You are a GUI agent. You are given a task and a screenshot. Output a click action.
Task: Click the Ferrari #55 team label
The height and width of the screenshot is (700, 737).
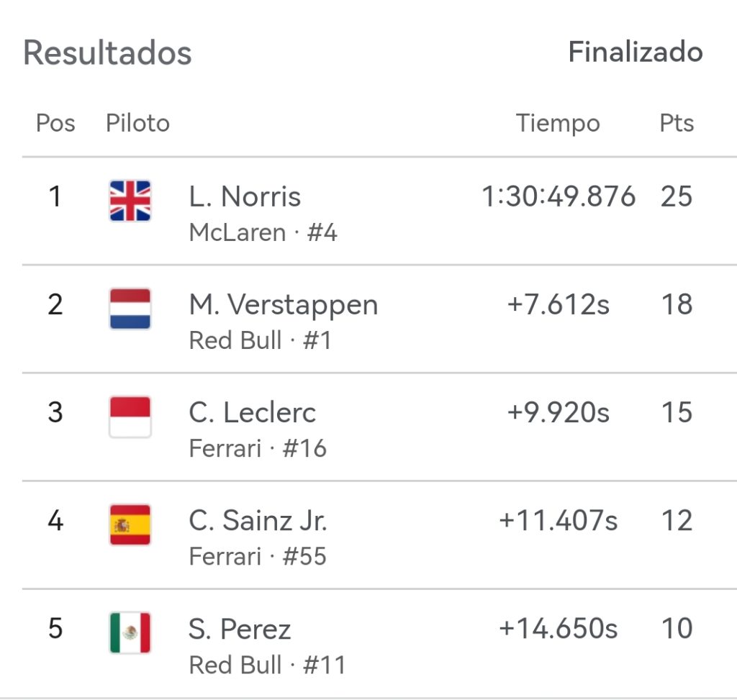tap(257, 556)
